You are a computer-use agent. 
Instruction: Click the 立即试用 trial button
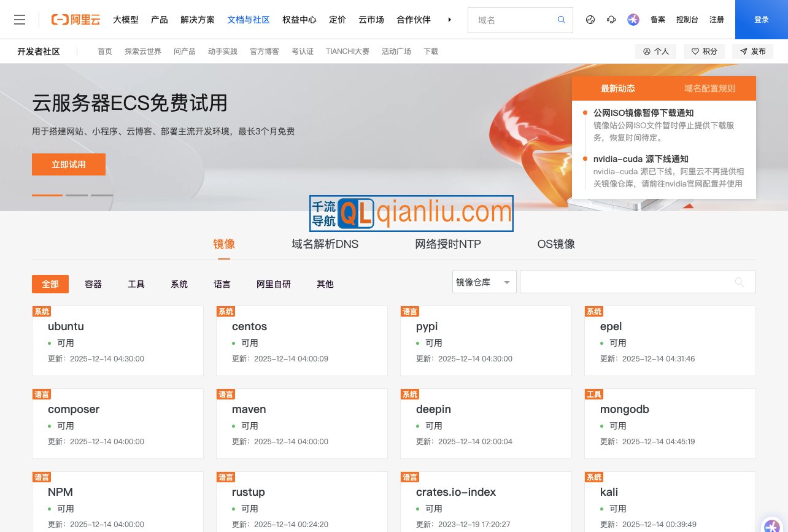(x=69, y=164)
